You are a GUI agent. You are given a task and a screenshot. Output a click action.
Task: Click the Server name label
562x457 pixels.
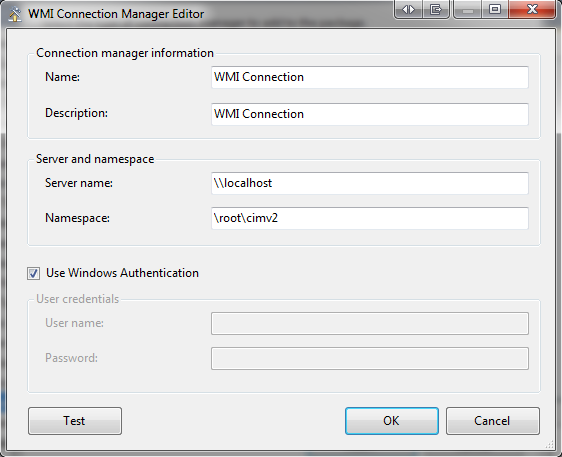pos(79,183)
